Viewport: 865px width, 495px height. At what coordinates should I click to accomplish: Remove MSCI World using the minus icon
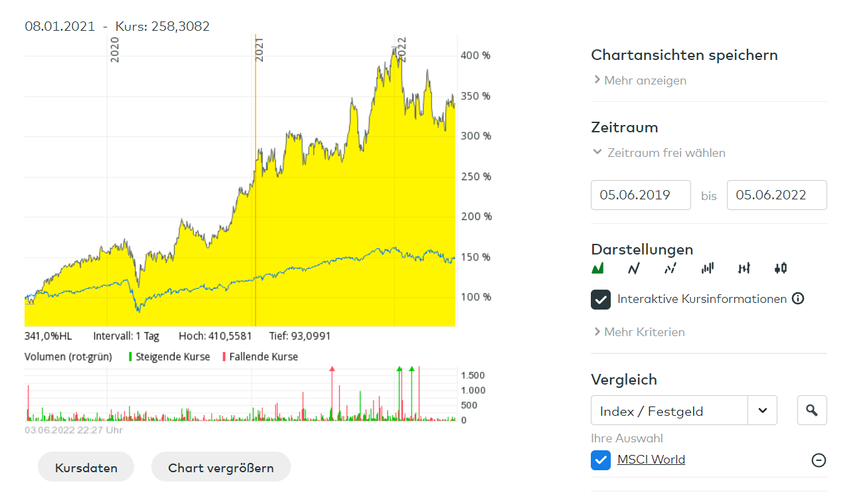click(818, 460)
